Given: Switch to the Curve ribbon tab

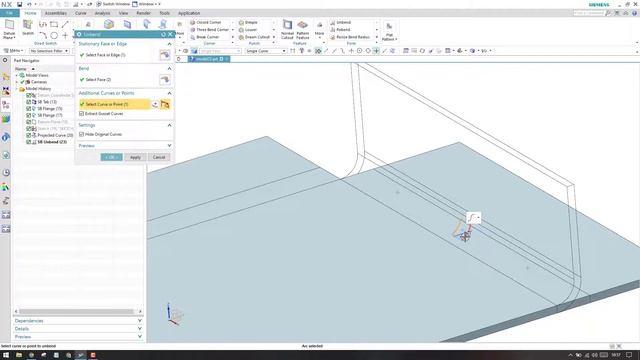Looking at the screenshot, I should 80,13.
